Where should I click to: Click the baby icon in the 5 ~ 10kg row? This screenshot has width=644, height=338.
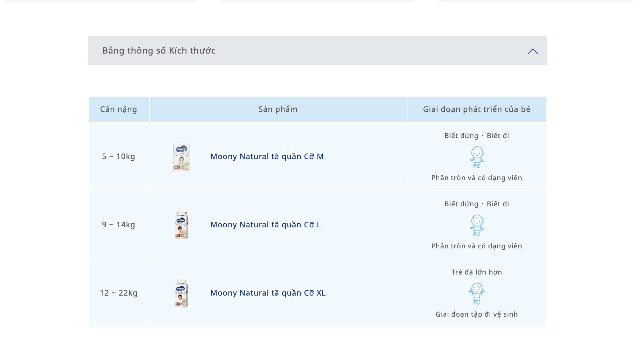coord(477,157)
